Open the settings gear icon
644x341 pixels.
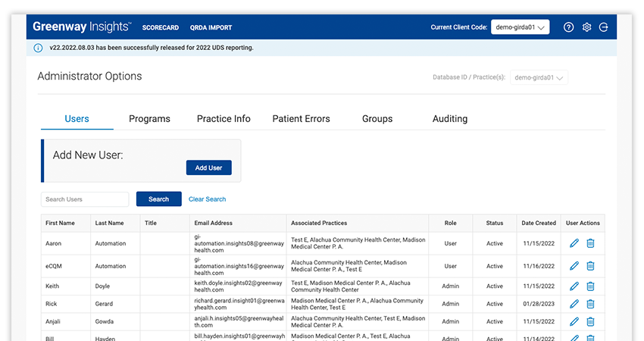[586, 27]
